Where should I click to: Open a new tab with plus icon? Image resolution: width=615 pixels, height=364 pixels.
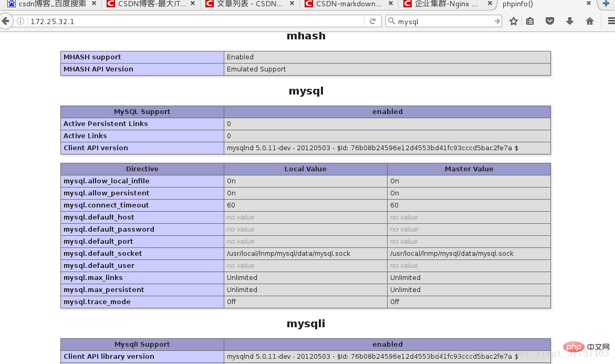click(x=606, y=4)
